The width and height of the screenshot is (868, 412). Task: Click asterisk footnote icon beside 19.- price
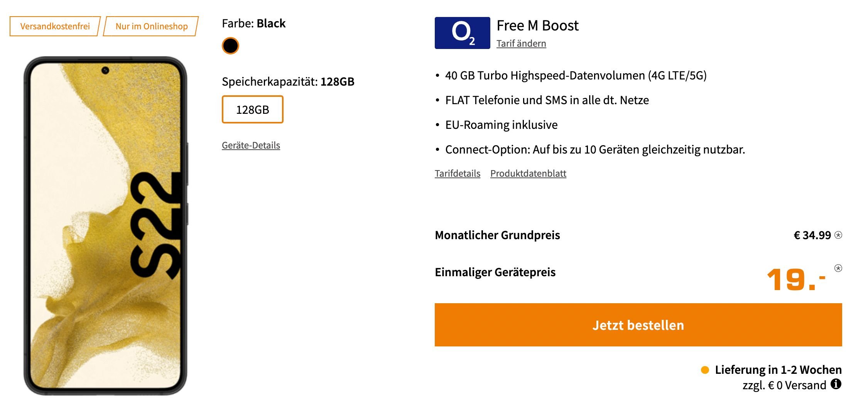click(838, 268)
